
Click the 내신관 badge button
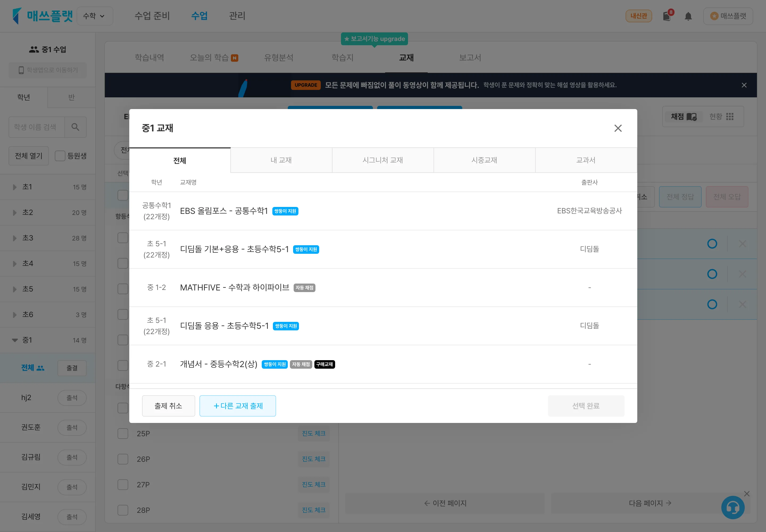click(x=639, y=16)
